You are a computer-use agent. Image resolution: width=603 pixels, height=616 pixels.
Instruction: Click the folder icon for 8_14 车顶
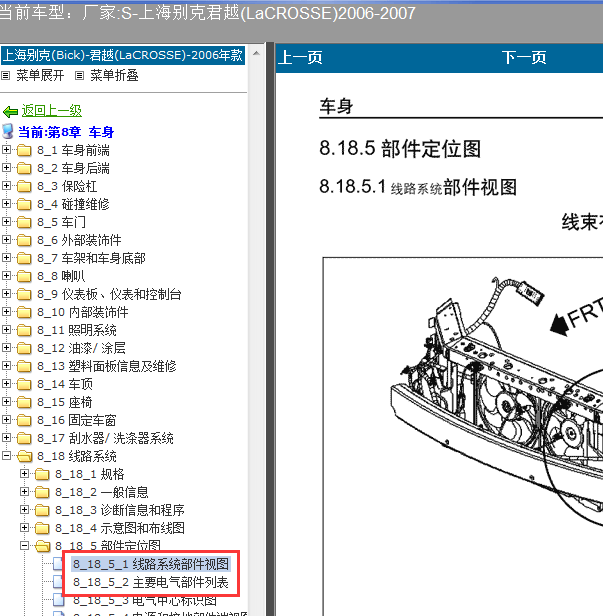[24, 384]
